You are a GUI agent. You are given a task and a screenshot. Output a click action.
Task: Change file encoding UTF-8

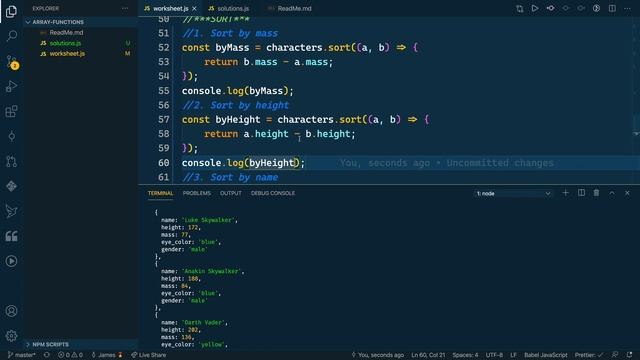pyautogui.click(x=494, y=355)
